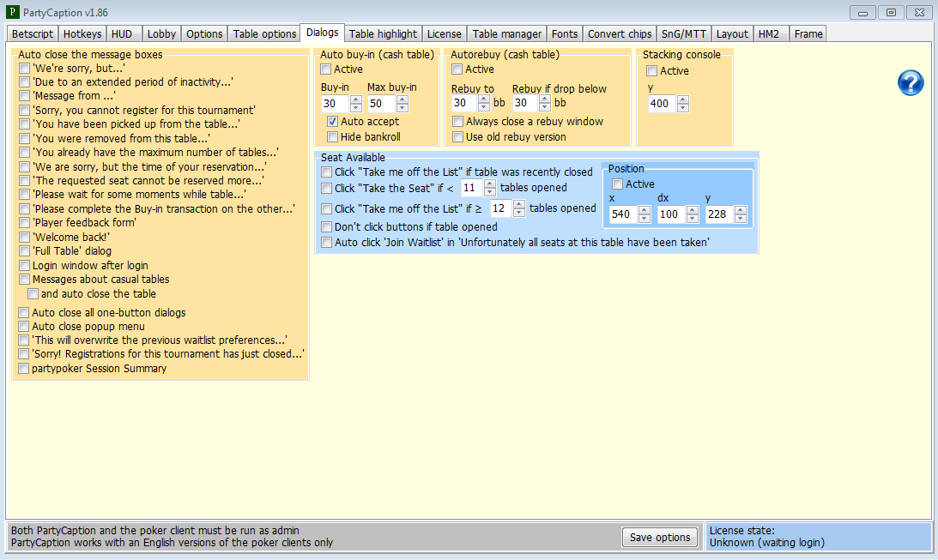Adjust the Buy-in spinner arrows

(356, 104)
